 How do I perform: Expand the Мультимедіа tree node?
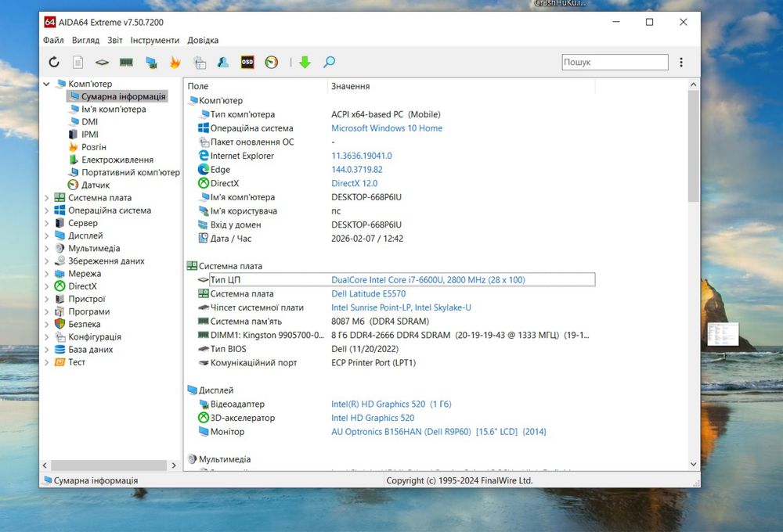pyautogui.click(x=46, y=249)
